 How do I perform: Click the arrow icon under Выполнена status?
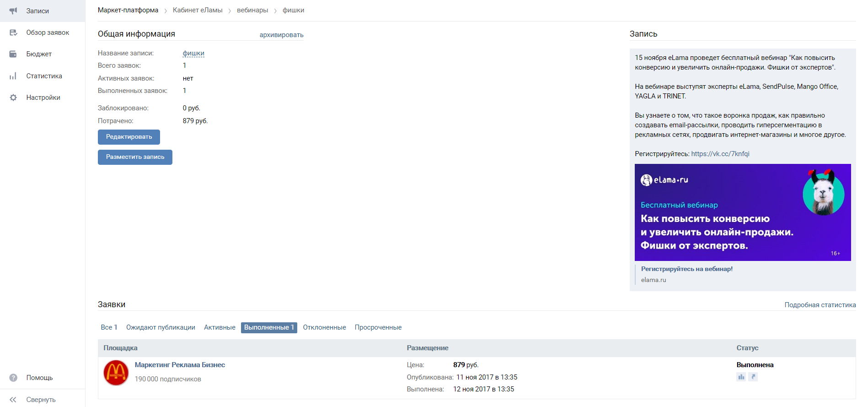click(x=753, y=377)
